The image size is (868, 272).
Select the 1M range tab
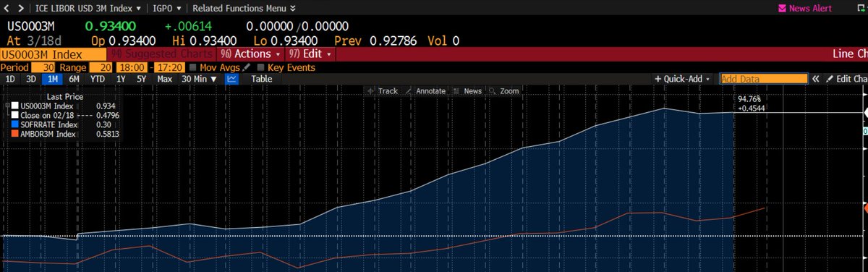pyautogui.click(x=52, y=79)
